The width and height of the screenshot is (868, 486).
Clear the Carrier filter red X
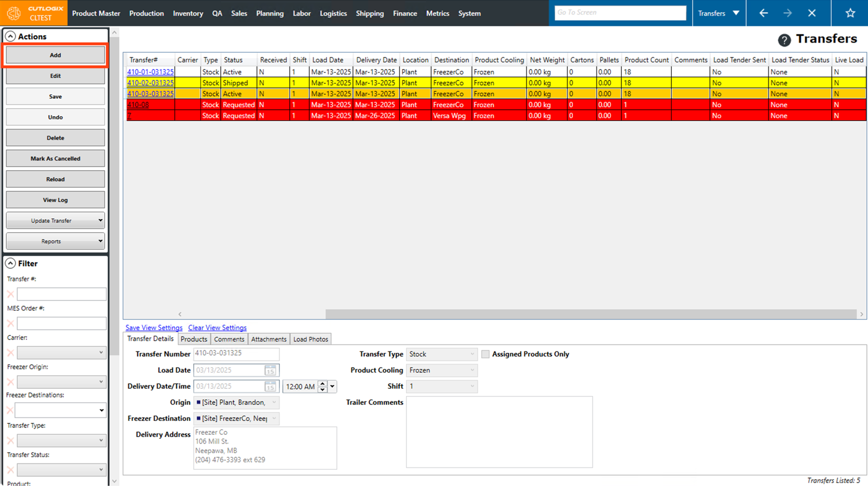click(10, 353)
